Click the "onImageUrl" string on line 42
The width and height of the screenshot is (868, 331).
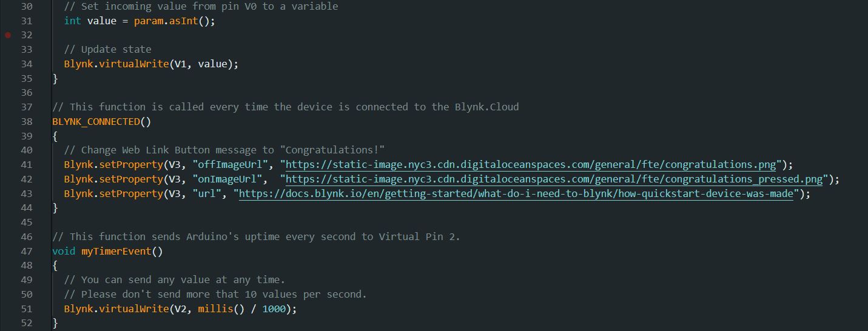[227, 179]
